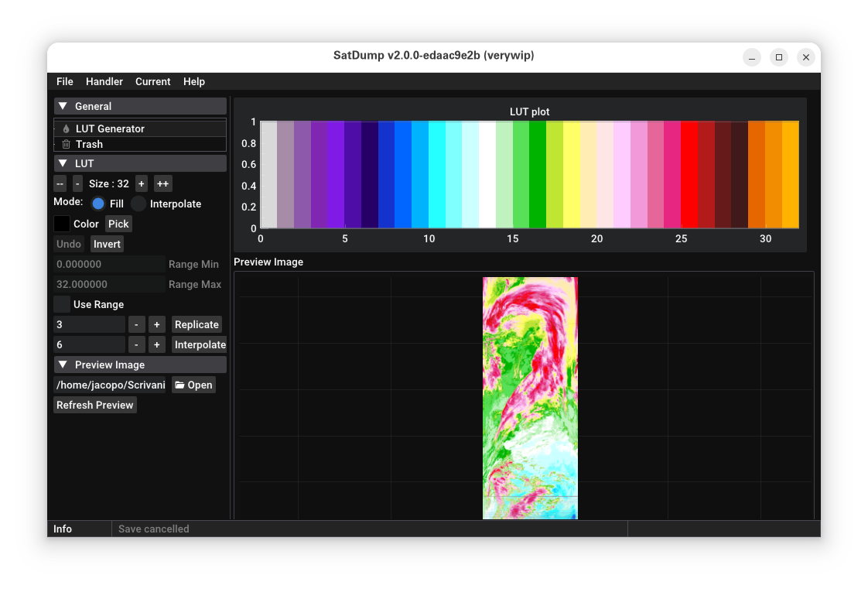Collapse the General panel header
The height and width of the screenshot is (589, 868).
tap(63, 106)
